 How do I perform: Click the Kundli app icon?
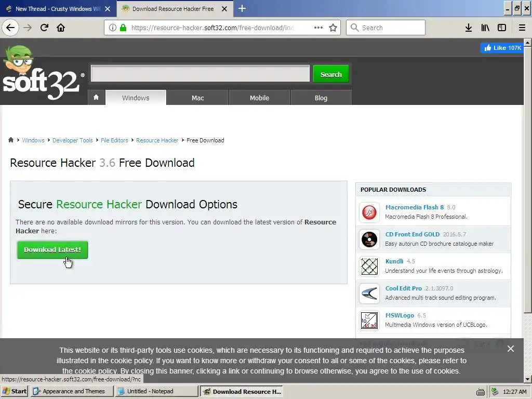pyautogui.click(x=369, y=267)
